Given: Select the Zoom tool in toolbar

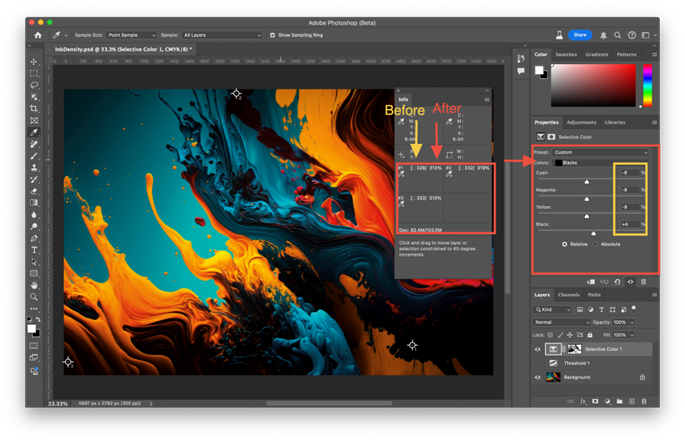Looking at the screenshot, I should 34,297.
